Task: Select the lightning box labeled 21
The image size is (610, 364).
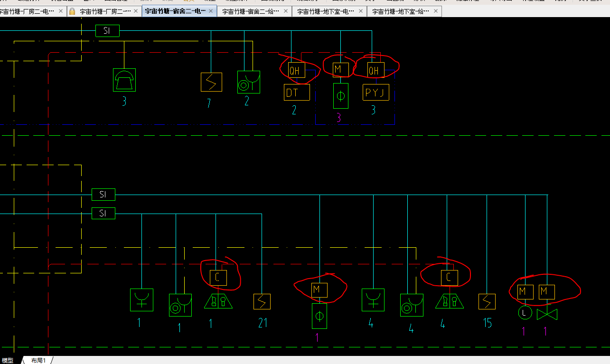Action: 262,302
